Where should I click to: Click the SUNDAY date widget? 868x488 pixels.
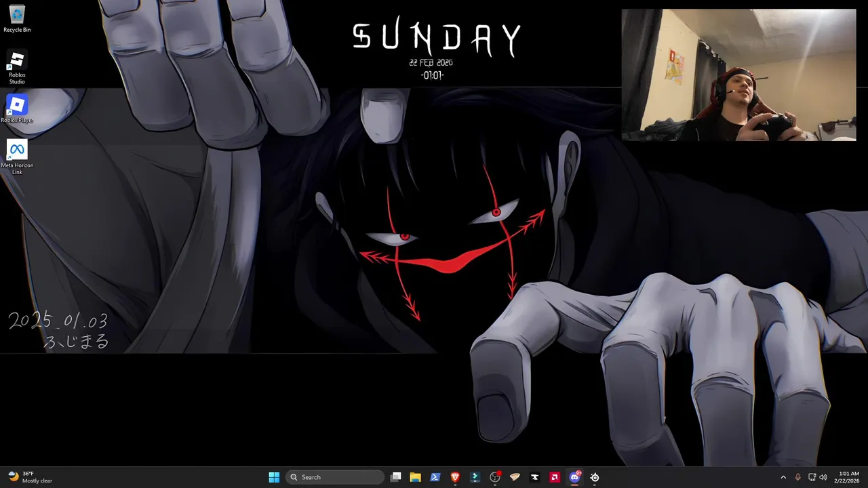436,47
